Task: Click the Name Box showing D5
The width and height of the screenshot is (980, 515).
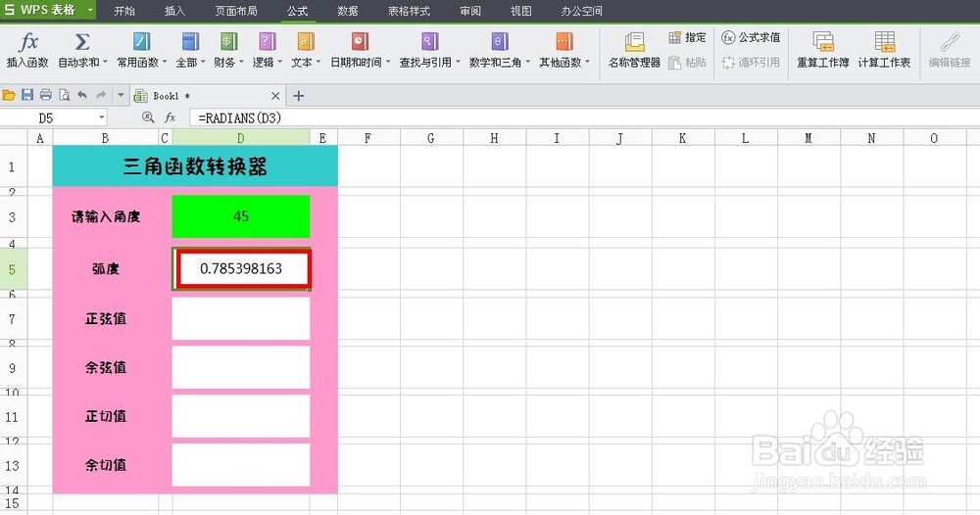Action: (46, 117)
